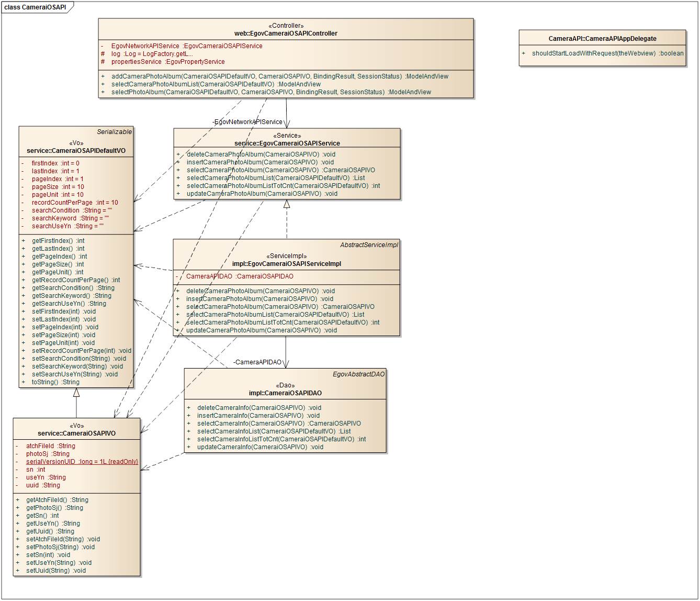Select the service::CameraiOSAPIDefaultVO class title
700x601 pixels.
pyautogui.click(x=76, y=151)
